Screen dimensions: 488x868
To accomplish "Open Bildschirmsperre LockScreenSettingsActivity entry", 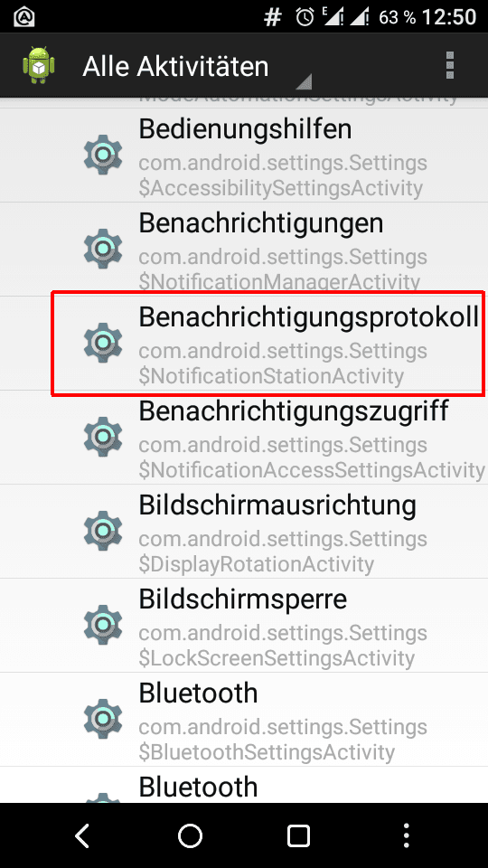I will (244, 626).
